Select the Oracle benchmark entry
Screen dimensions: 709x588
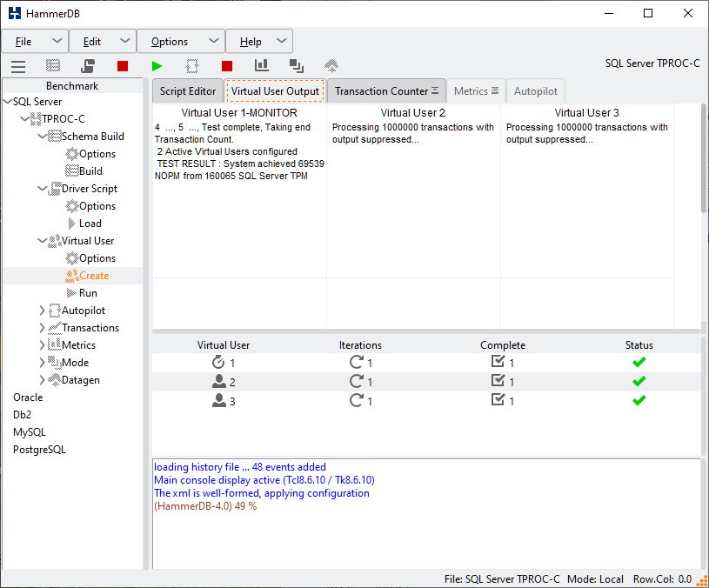click(28, 398)
